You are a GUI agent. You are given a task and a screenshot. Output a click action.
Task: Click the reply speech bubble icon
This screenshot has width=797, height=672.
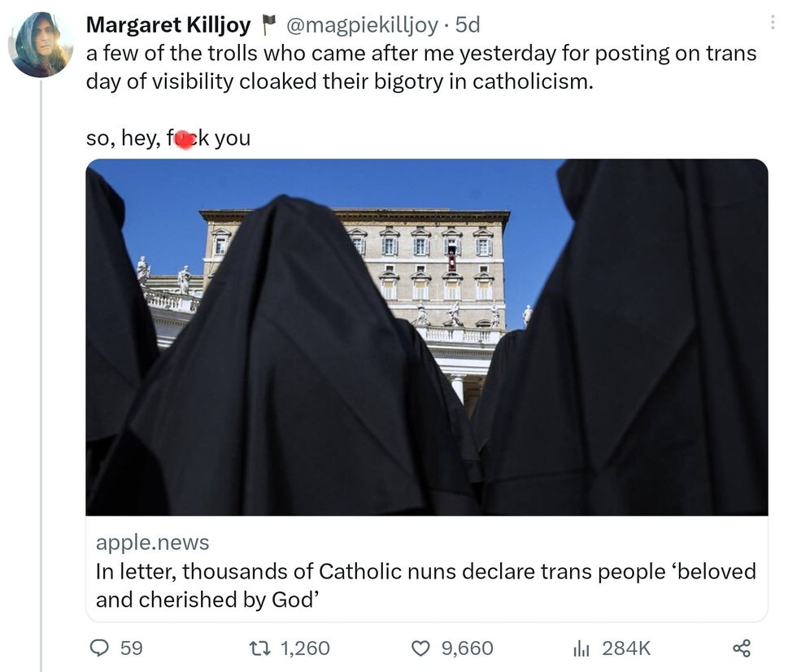pyautogui.click(x=98, y=648)
